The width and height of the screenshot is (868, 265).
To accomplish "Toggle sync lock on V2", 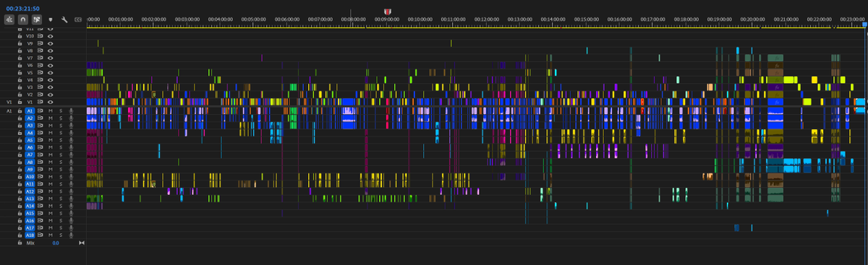I will 41,95.
